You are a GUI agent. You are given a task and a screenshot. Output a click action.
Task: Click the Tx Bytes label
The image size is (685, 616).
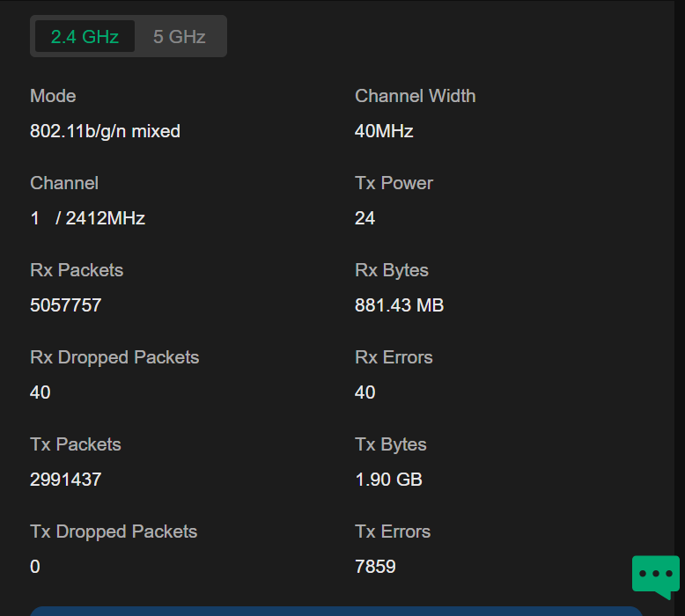tap(391, 445)
